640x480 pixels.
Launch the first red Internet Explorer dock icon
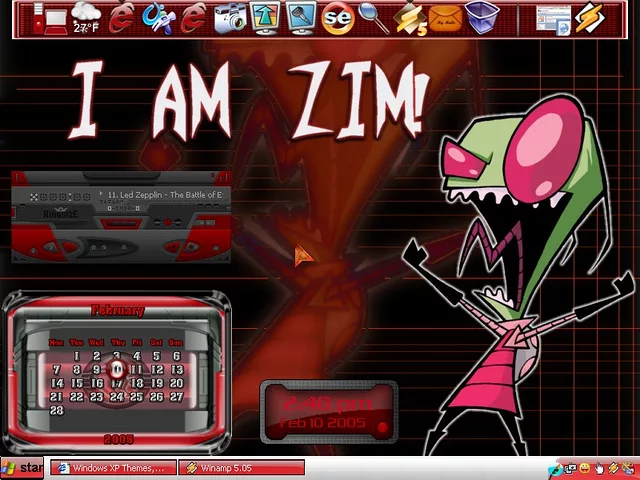pyautogui.click(x=122, y=17)
